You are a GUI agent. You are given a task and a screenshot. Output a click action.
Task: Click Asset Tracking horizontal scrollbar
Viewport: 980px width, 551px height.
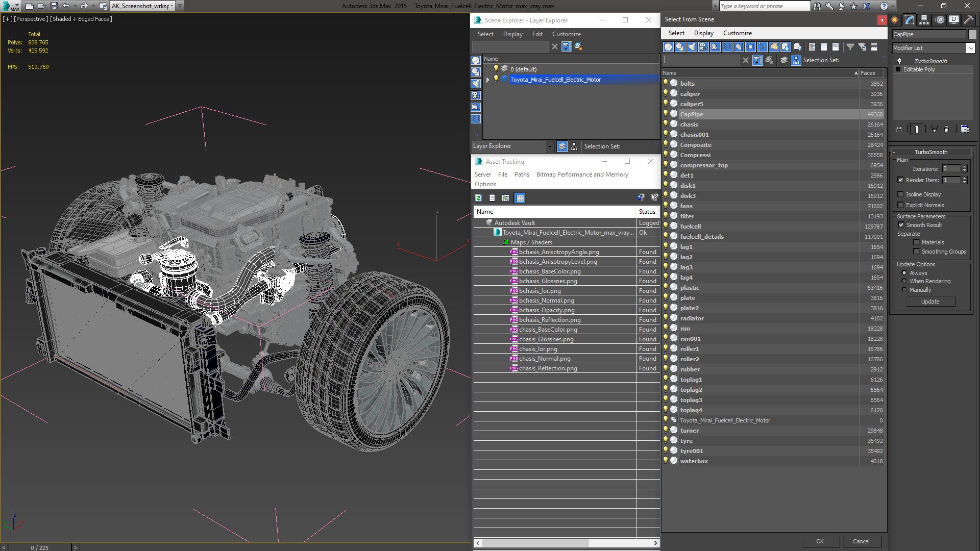pos(535,543)
